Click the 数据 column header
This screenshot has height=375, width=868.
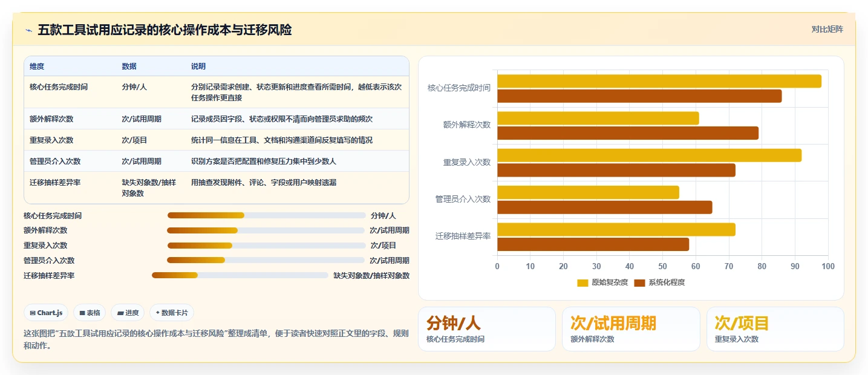click(x=129, y=66)
